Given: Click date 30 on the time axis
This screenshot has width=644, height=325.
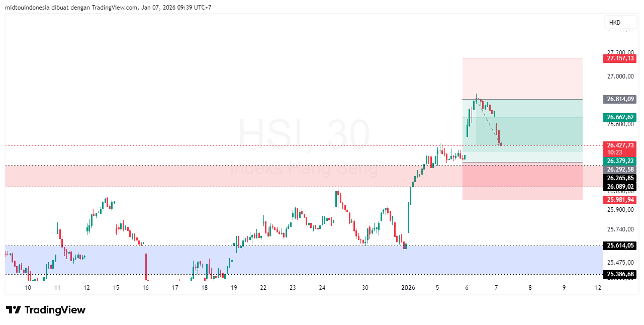Looking at the screenshot, I should coord(365,288).
